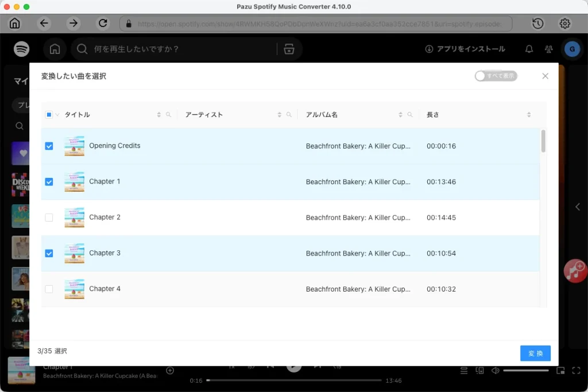Click the 変換 convert button
588x392 pixels.
point(535,354)
